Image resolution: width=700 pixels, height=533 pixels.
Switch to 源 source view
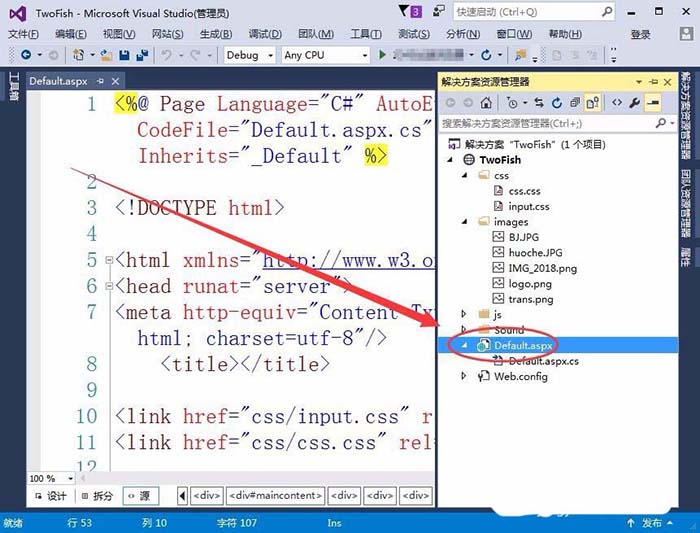[140, 496]
